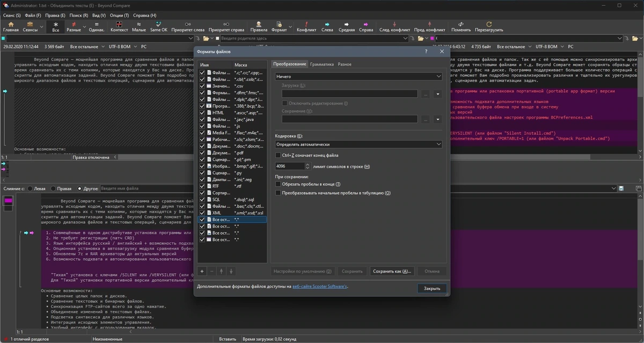
Task: Jump to Пред. конфликт
Action: (430, 27)
